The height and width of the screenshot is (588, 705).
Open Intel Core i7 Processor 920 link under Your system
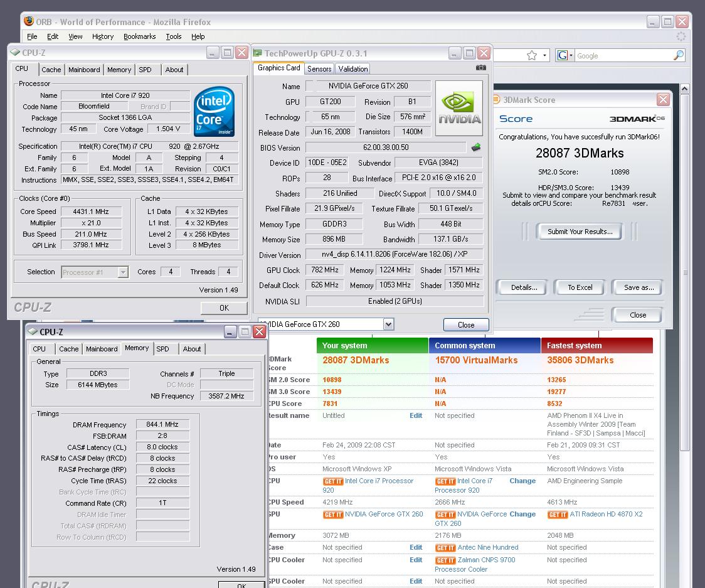coord(379,481)
